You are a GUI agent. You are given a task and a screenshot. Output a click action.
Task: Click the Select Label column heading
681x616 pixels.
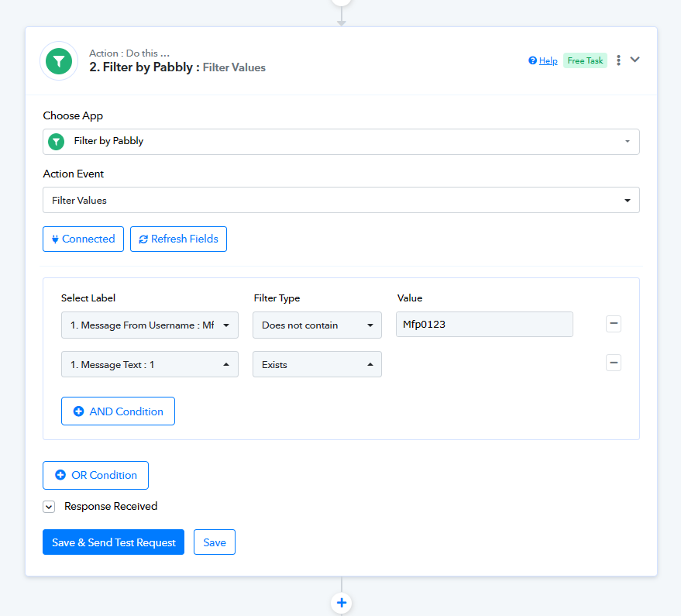(x=88, y=298)
